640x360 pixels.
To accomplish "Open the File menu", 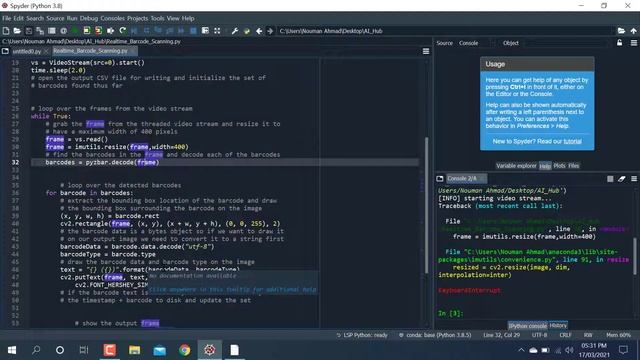I will point(7,18).
